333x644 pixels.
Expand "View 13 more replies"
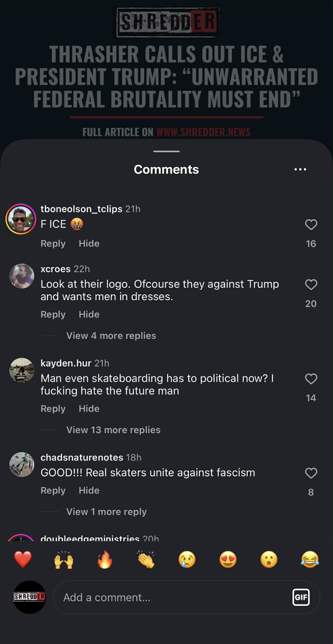113,430
